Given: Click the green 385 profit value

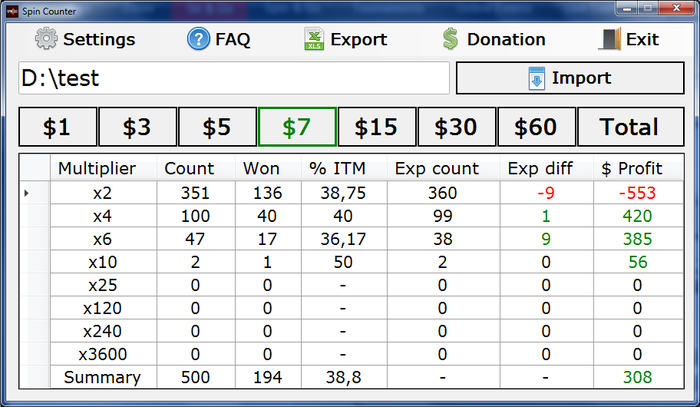Looking at the screenshot, I should coord(638,239).
